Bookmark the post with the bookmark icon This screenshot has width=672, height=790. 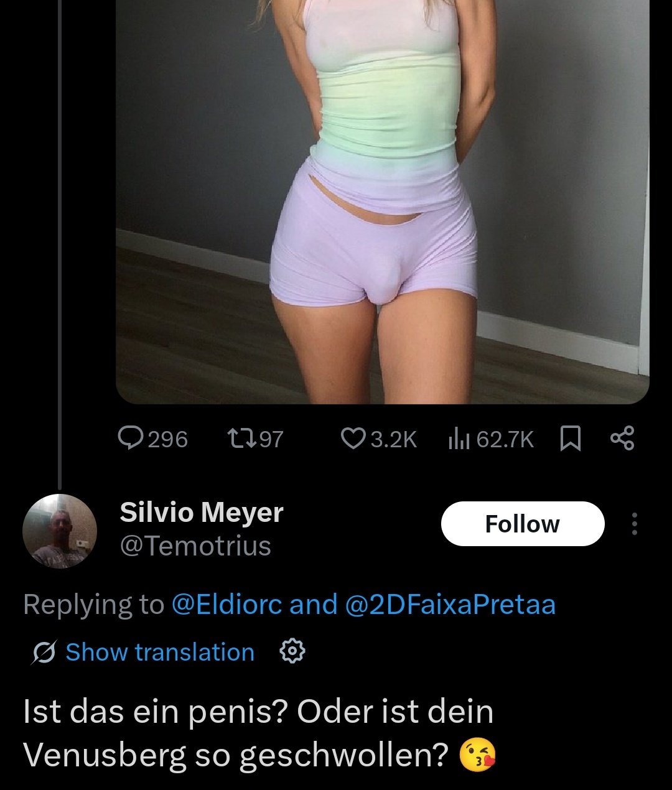click(x=571, y=439)
